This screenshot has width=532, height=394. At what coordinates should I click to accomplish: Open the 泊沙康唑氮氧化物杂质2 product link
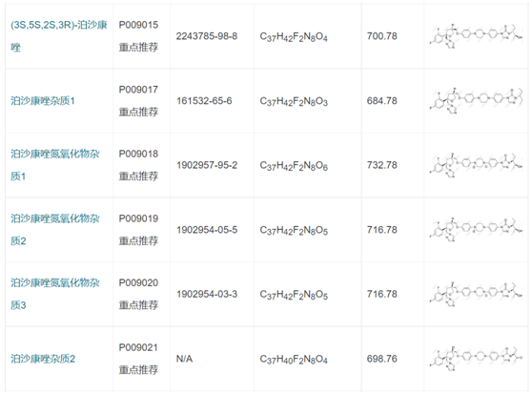[55, 230]
